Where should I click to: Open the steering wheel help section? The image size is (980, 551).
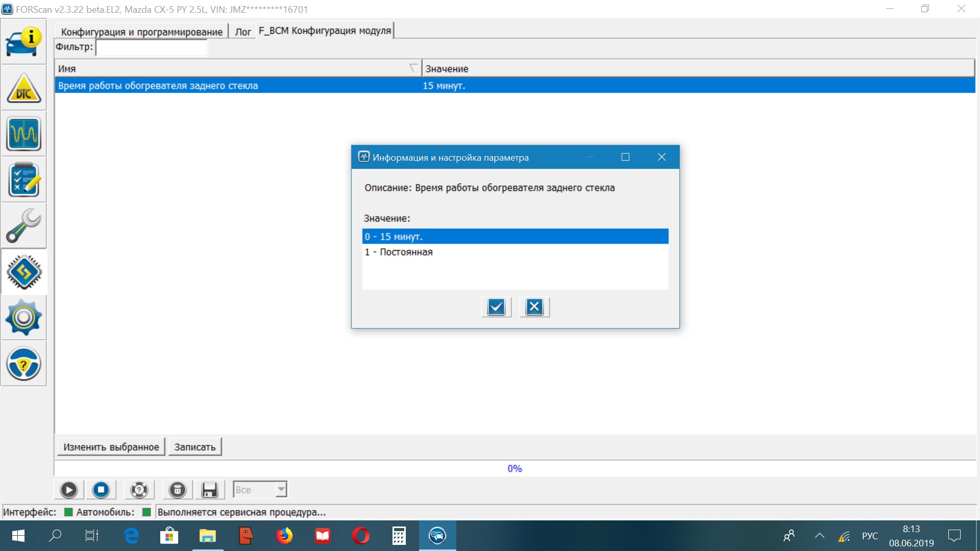coord(23,364)
